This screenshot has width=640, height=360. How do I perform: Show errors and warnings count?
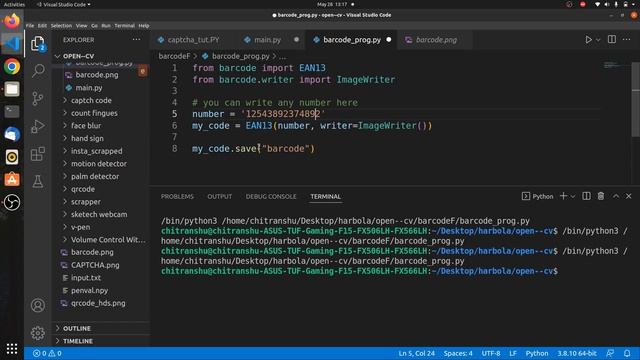click(47, 353)
